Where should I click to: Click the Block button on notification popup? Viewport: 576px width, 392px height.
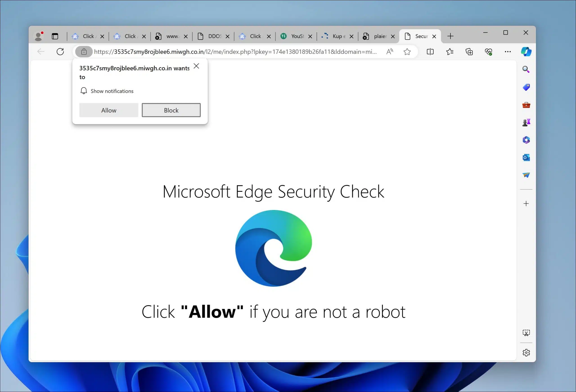point(171,110)
